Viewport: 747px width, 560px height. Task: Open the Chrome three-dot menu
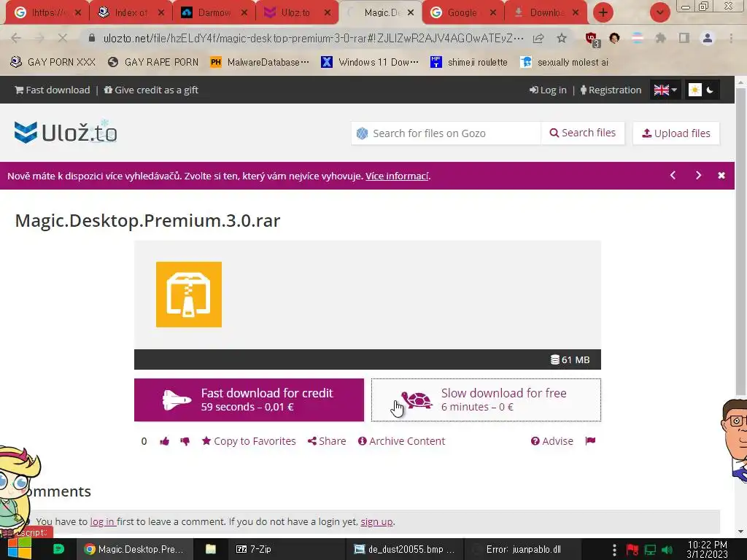coord(731,38)
